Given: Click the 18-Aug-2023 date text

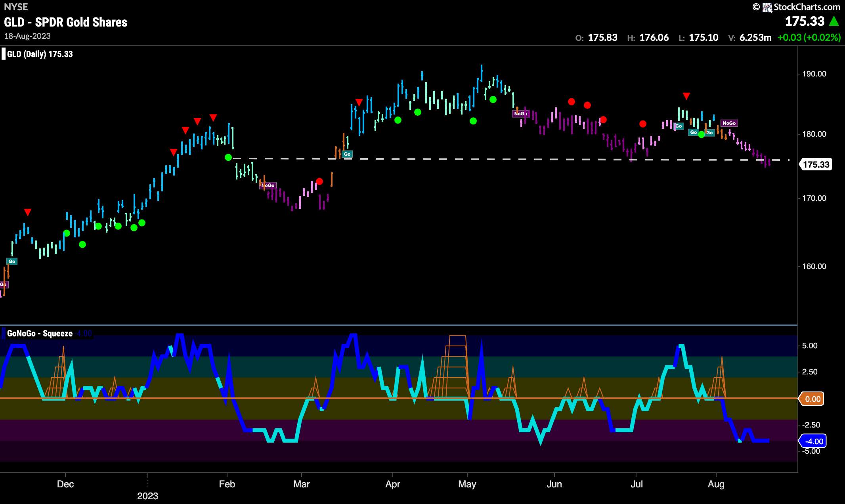Looking at the screenshot, I should 27,36.
